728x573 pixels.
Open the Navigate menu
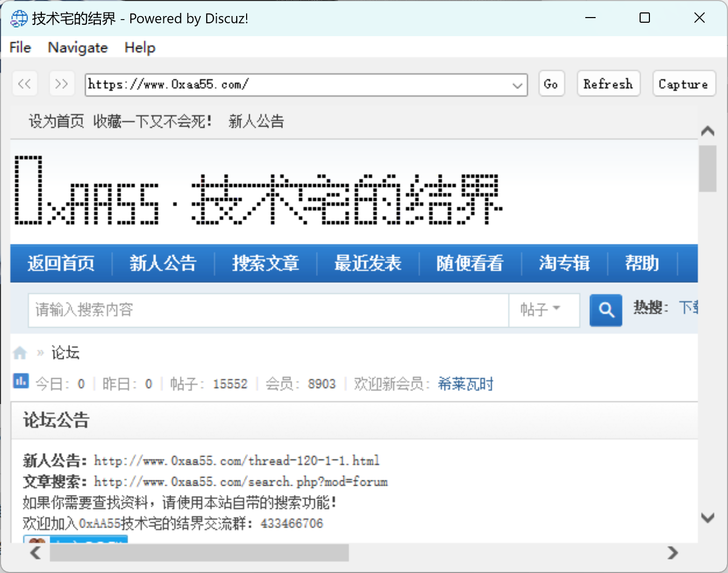click(x=78, y=48)
